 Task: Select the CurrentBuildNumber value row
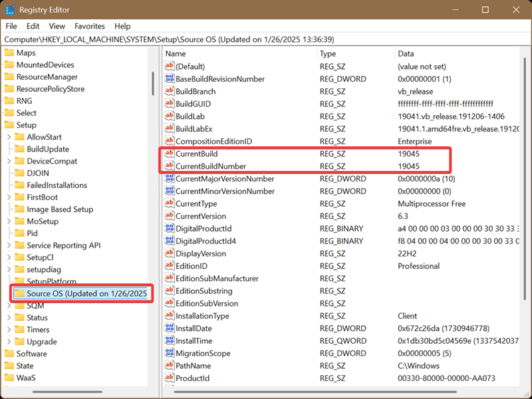click(x=341, y=166)
